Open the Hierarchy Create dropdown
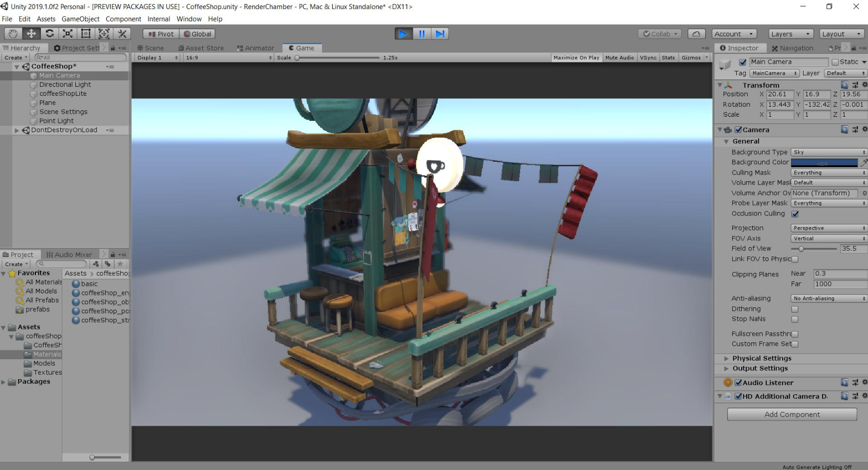This screenshot has width=868, height=470. pyautogui.click(x=16, y=58)
